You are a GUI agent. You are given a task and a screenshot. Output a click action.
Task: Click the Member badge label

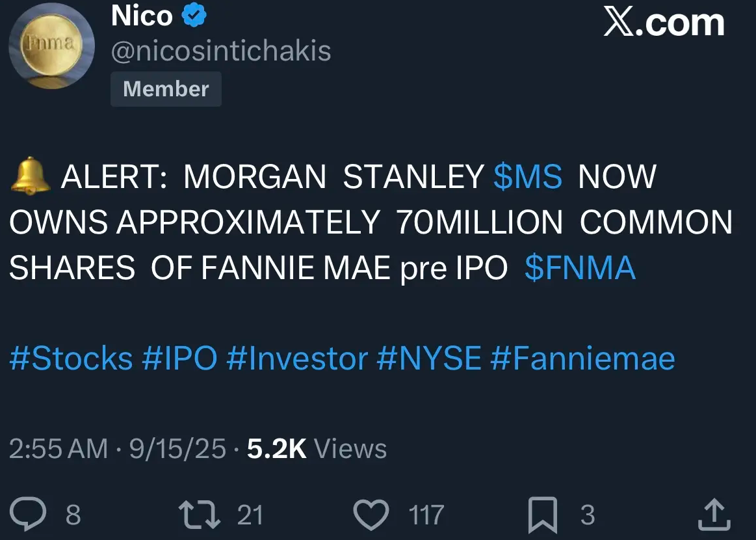click(166, 88)
